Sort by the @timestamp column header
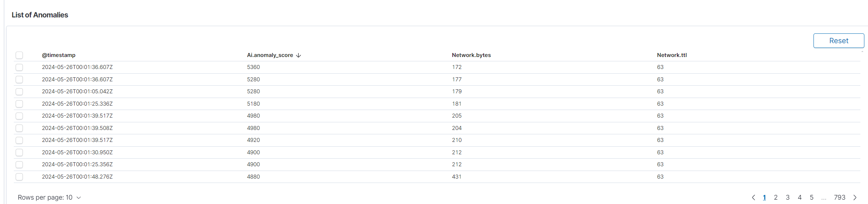The height and width of the screenshot is (204, 868). click(x=58, y=55)
